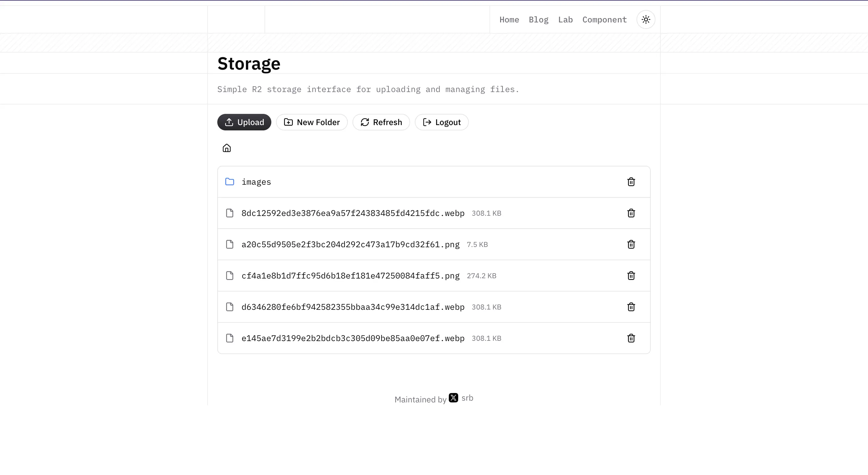868x475 pixels.
Task: Select the d6346280fe6b webp file row
Action: point(353,307)
